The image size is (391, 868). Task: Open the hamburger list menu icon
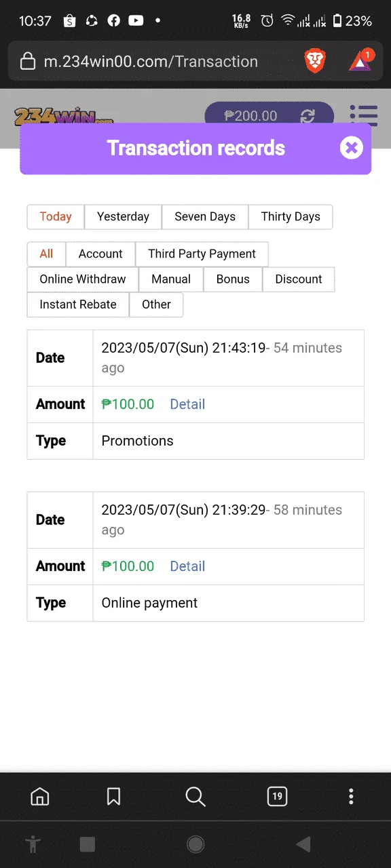pyautogui.click(x=363, y=115)
